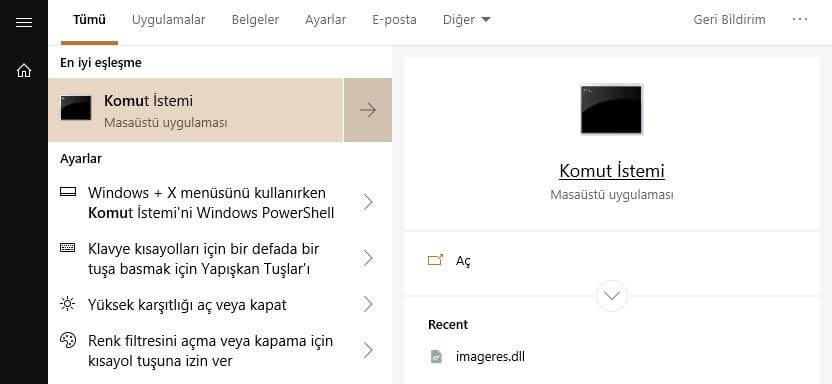Click the open icon next to Aç

click(x=435, y=260)
